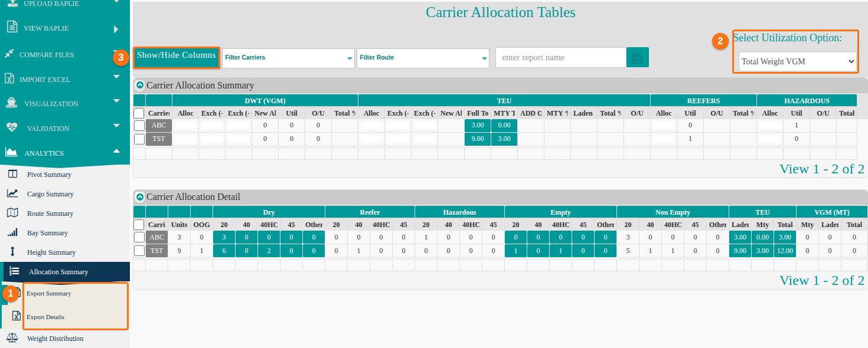Open Cargo Summary menu item
The height and width of the screenshot is (348, 868).
pos(50,194)
